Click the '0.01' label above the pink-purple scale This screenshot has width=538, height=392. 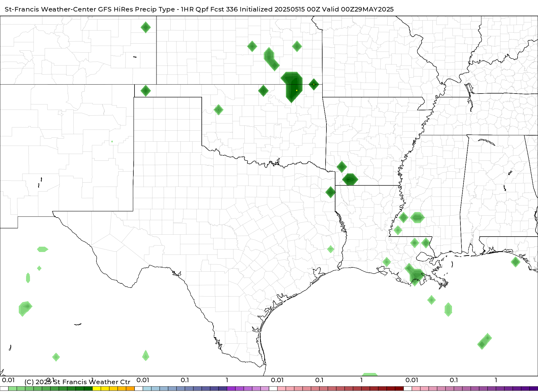pyautogui.click(x=412, y=380)
